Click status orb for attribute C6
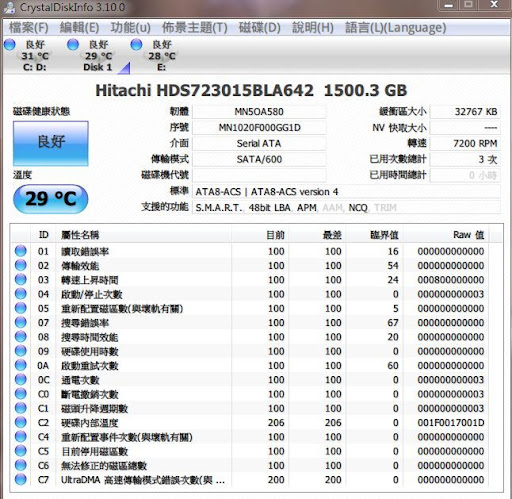512x499 pixels. point(21,465)
